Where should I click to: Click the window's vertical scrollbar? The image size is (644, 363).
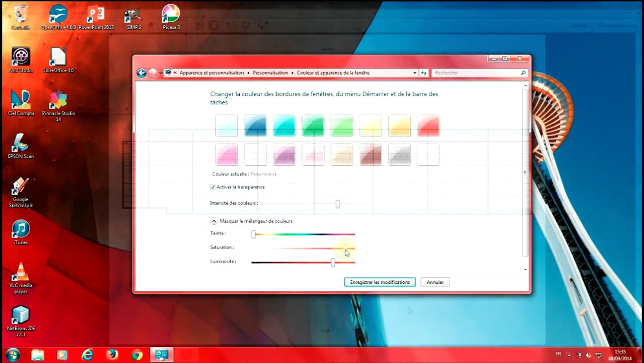[525, 171]
